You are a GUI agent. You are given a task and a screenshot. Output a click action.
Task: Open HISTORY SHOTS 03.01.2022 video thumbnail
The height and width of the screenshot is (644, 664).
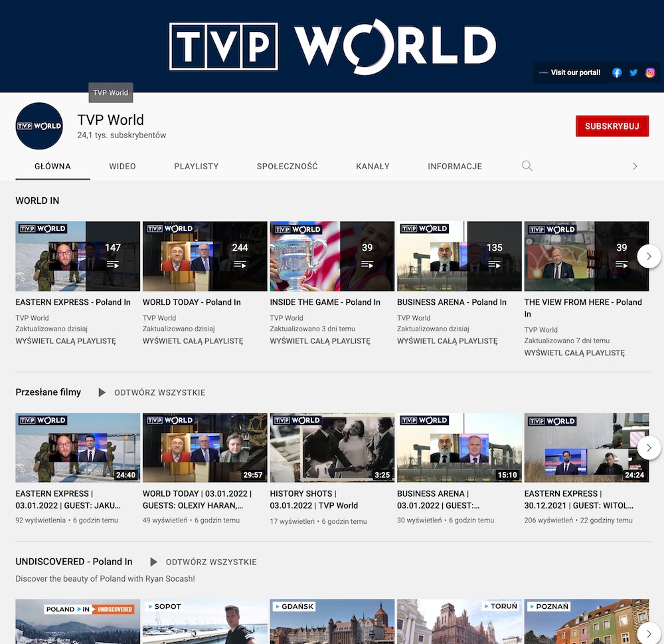point(332,447)
